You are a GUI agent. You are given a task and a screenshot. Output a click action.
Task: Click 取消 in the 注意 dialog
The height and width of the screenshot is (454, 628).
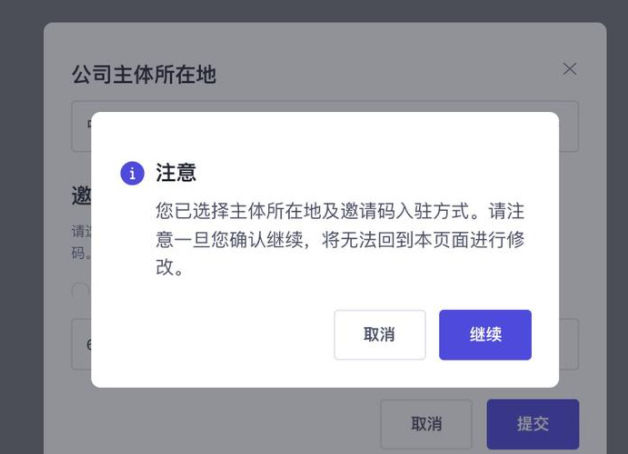pos(380,335)
